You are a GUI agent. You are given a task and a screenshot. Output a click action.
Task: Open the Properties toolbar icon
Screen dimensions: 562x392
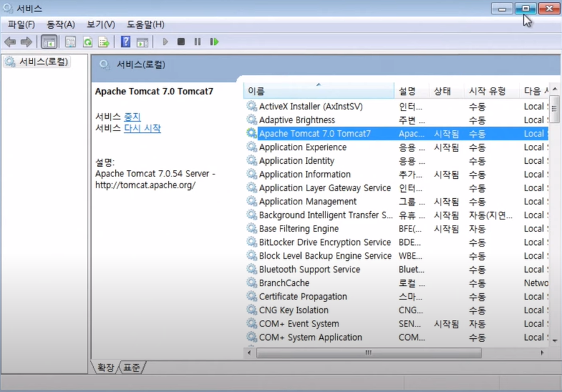pyautogui.click(x=70, y=42)
